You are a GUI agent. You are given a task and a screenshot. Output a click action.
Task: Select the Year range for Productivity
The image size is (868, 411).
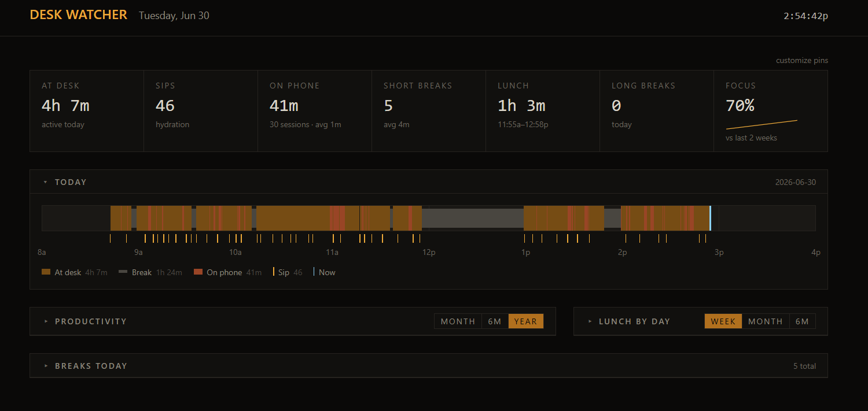pos(525,321)
